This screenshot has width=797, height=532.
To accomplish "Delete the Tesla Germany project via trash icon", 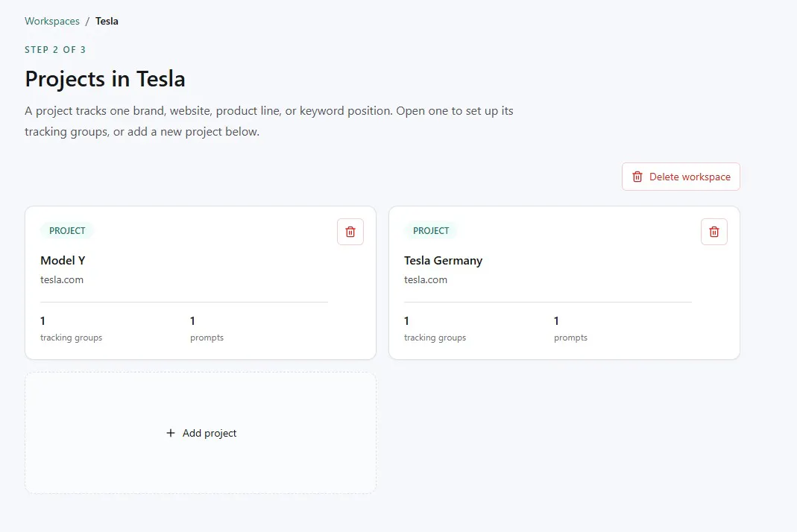I will click(714, 232).
